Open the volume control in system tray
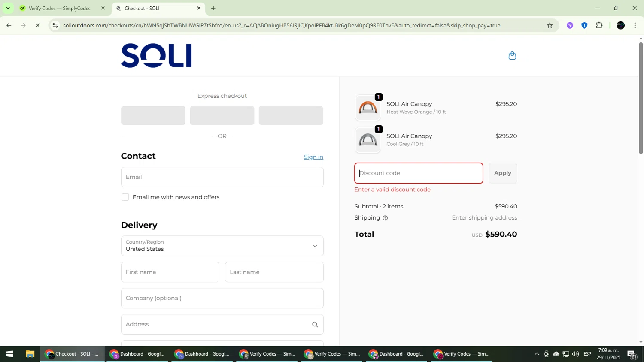 click(575, 354)
